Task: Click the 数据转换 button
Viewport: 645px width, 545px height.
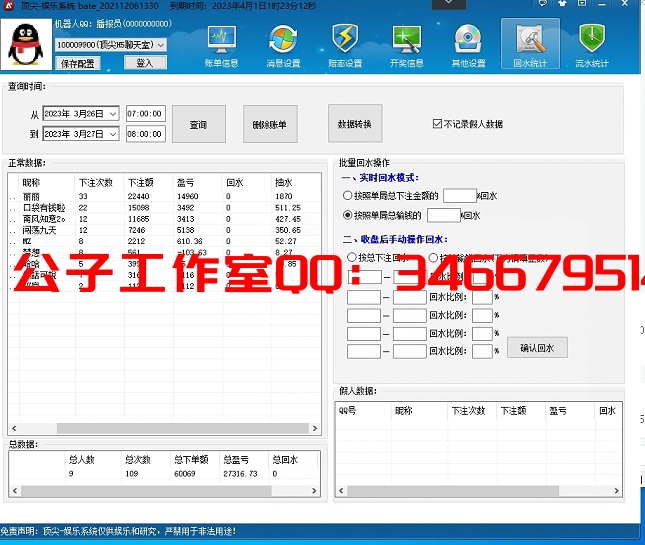Action: [x=355, y=123]
